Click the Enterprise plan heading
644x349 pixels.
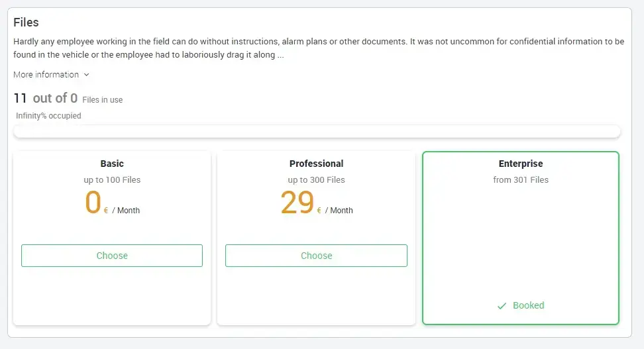[x=521, y=164]
